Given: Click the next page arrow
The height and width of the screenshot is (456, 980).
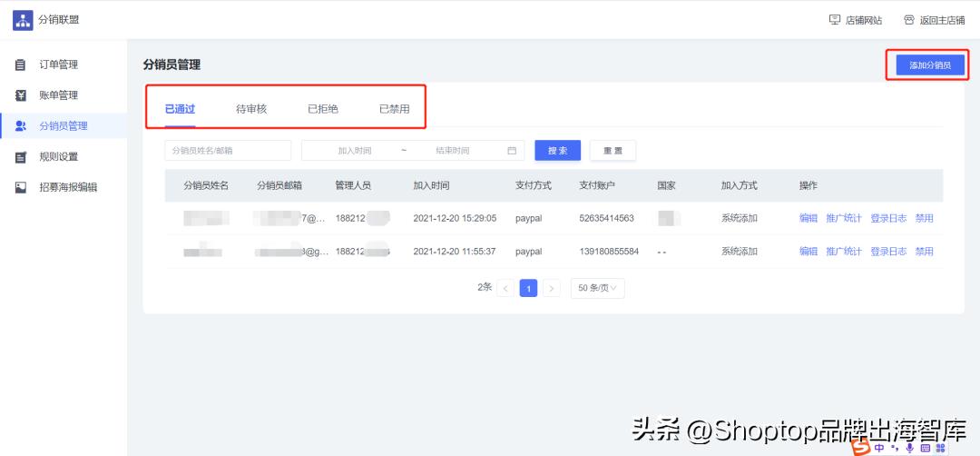Looking at the screenshot, I should [552, 288].
